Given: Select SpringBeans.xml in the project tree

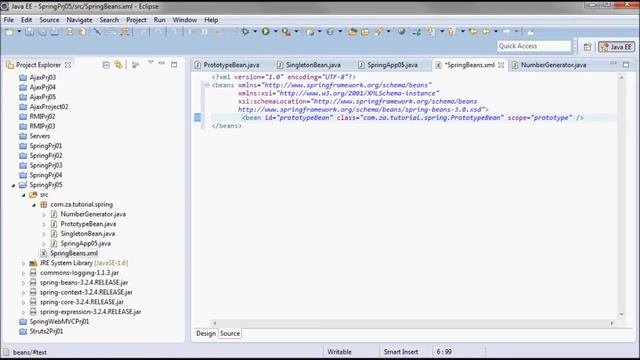Looking at the screenshot, I should [x=74, y=253].
